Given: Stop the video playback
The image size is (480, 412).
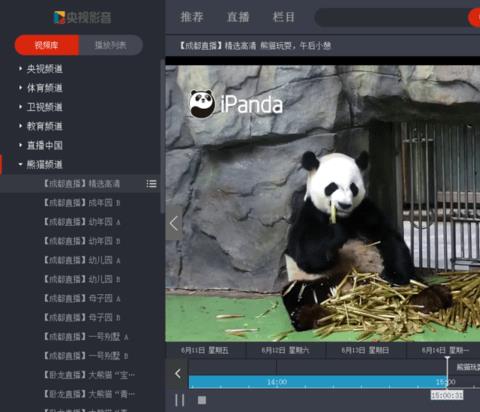Looking at the screenshot, I should pyautogui.click(x=202, y=400).
